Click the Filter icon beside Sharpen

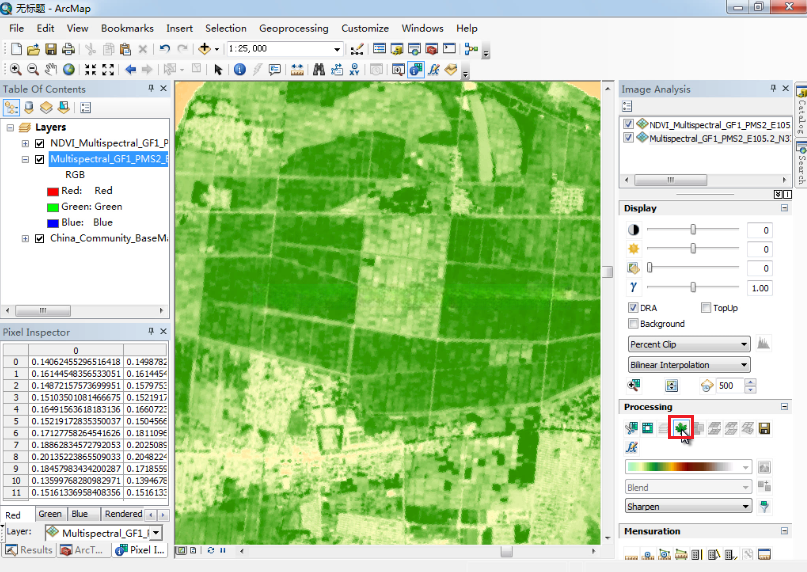coord(765,507)
